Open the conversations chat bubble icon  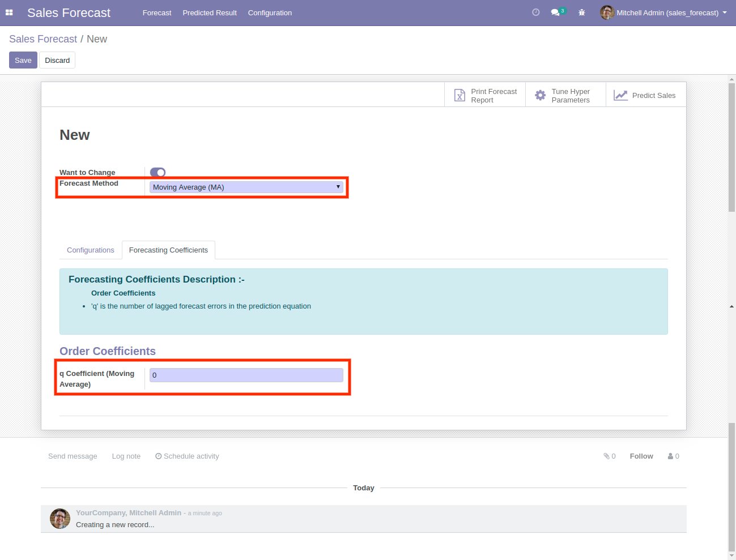555,12
